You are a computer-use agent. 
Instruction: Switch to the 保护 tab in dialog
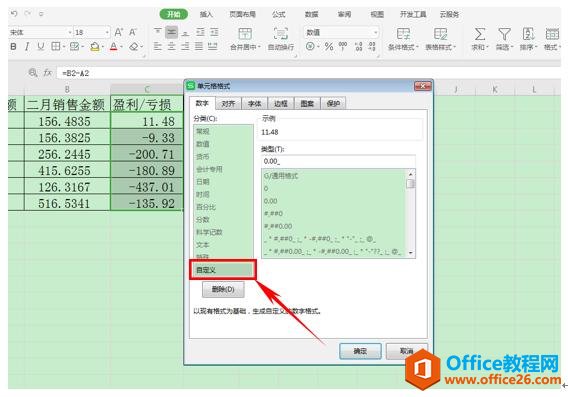click(x=333, y=104)
